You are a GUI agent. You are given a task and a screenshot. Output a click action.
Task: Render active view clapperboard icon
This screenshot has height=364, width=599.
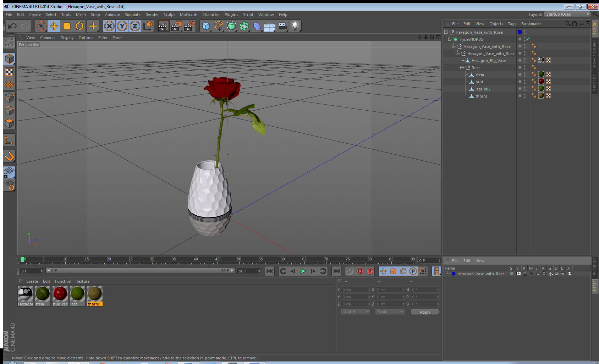[163, 26]
